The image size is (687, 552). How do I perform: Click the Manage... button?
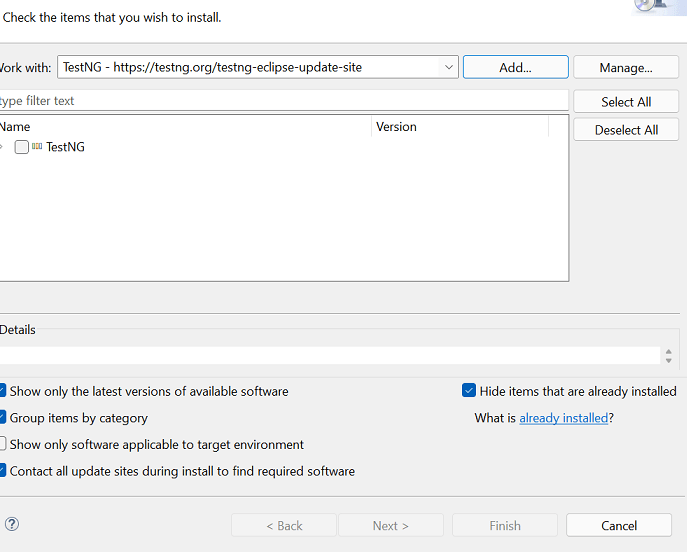pos(626,67)
